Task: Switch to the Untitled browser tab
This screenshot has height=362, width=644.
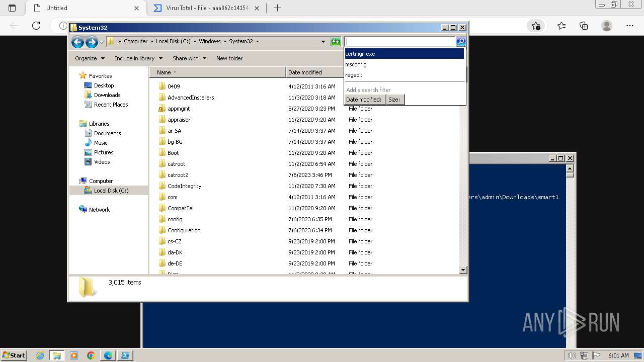Action: [85, 8]
